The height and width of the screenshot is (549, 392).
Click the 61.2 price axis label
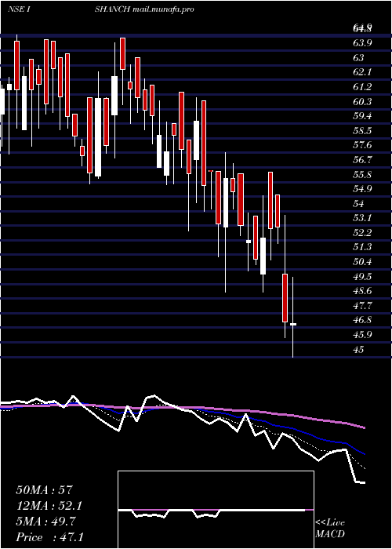pyautogui.click(x=362, y=87)
